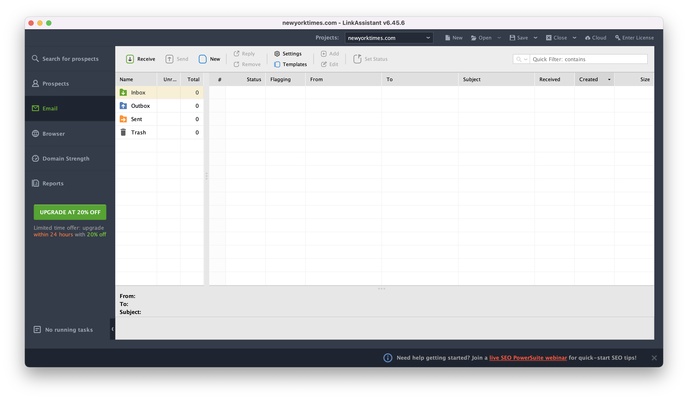Click the Send mail icon

(169, 59)
